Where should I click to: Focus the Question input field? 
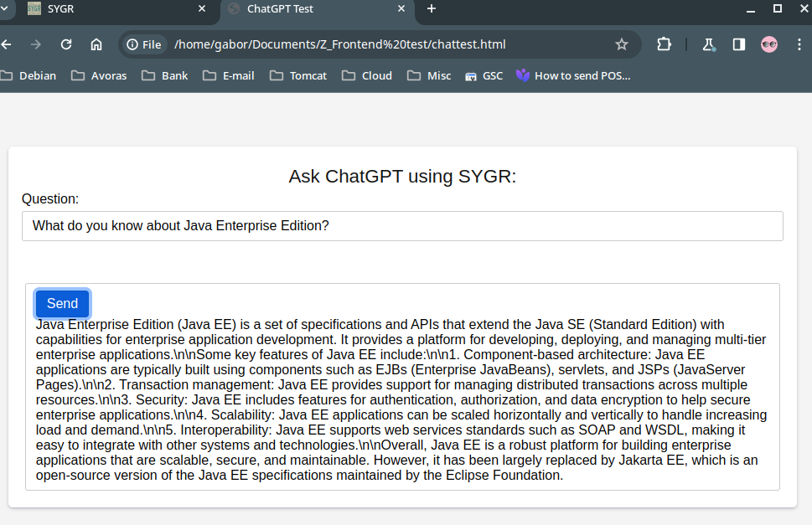[x=402, y=226]
